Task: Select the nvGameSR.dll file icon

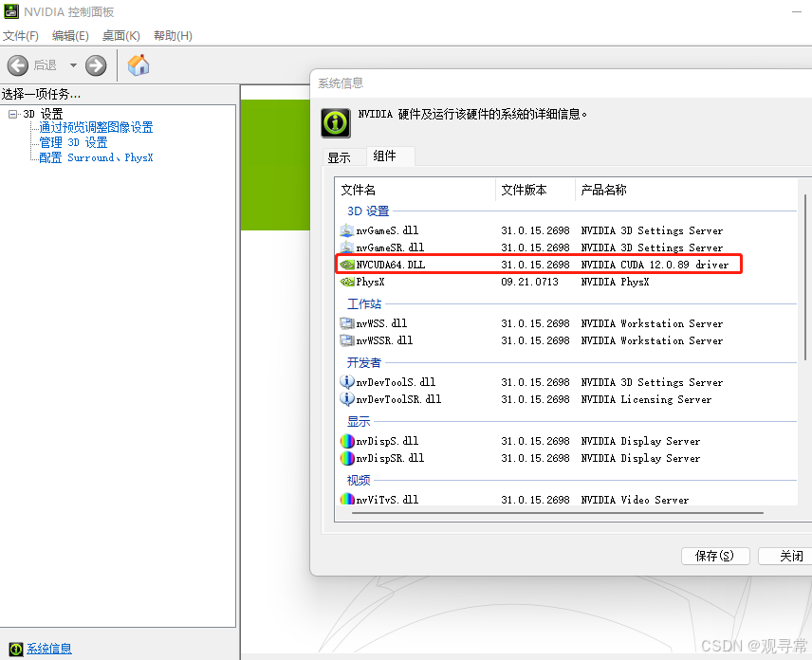Action: pos(346,247)
